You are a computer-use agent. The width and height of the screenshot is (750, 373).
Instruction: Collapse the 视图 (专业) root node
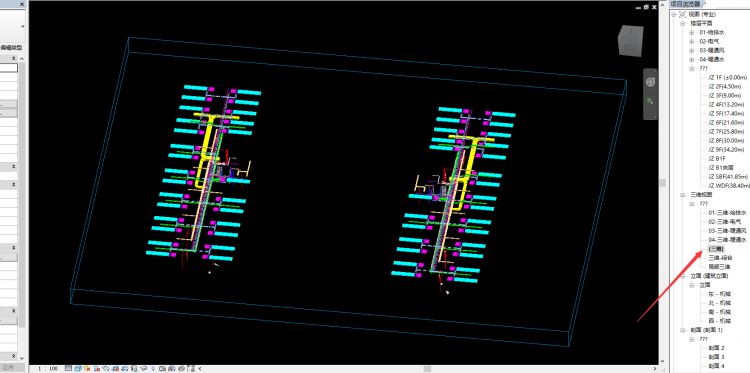pyautogui.click(x=674, y=14)
